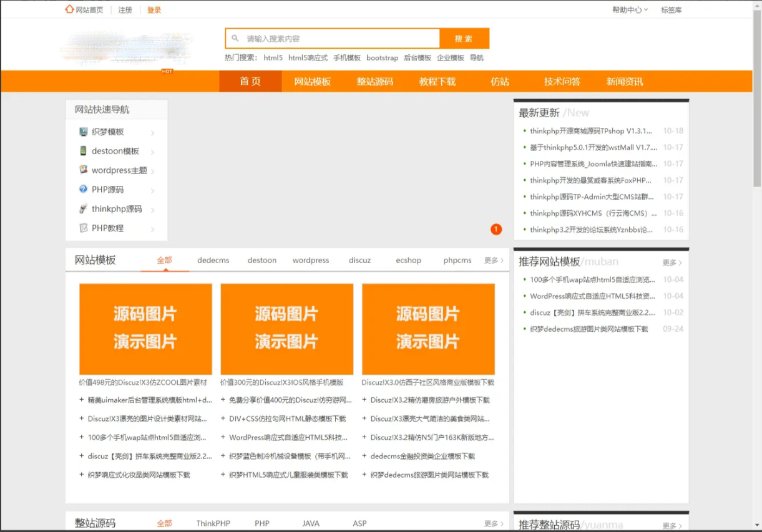Image resolution: width=762 pixels, height=532 pixels.
Task: Open Discuz!X3.2精仿磨房旅游户外模板下载 link
Action: pos(430,400)
